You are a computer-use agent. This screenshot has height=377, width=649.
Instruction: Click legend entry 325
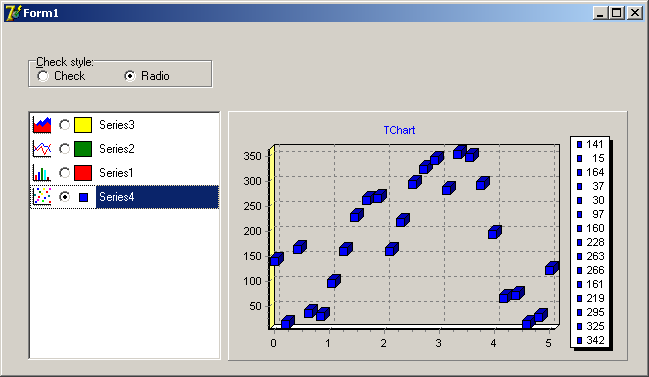point(590,326)
